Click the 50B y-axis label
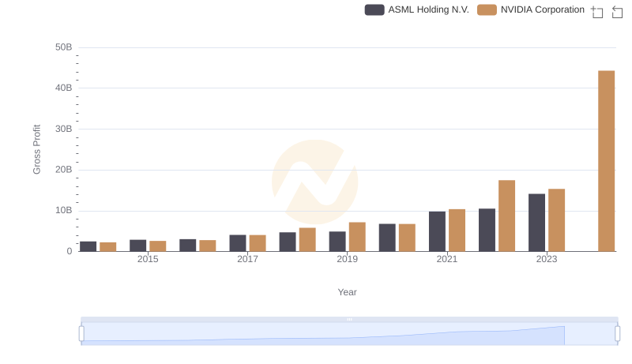Image resolution: width=632 pixels, height=364 pixels. (x=64, y=47)
